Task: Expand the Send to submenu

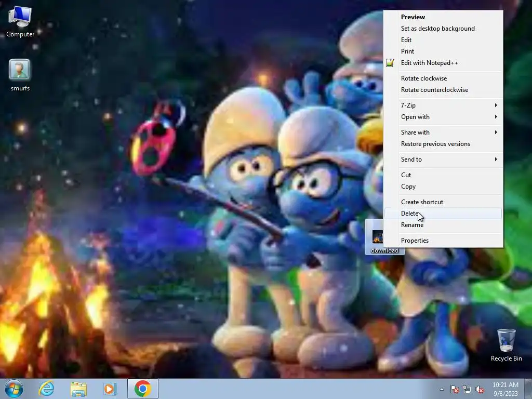Action: click(x=443, y=159)
